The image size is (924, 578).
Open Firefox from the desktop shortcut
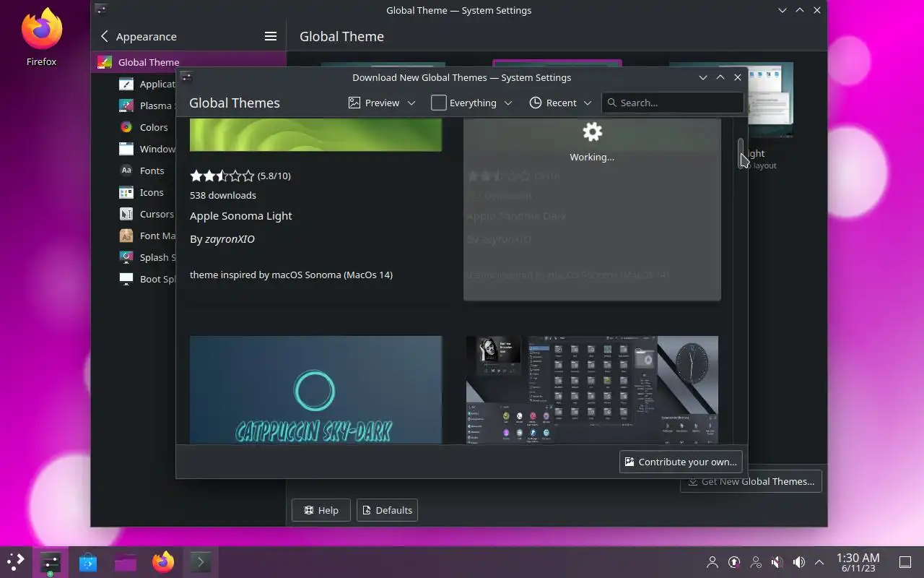tap(41, 38)
